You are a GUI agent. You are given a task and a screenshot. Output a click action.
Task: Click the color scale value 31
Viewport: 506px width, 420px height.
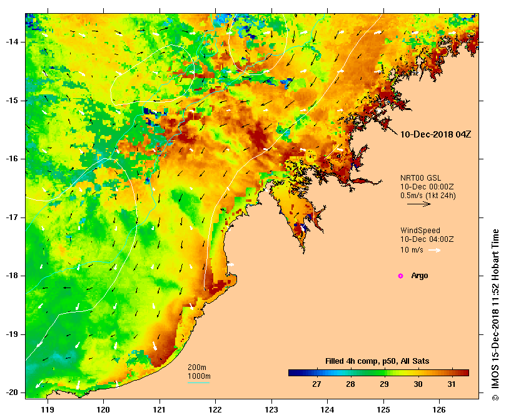pos(452,384)
